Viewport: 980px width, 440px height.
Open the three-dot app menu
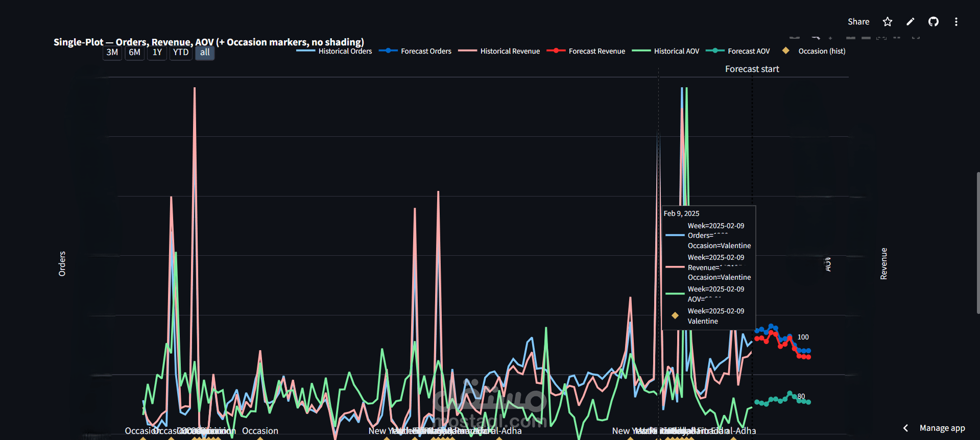[x=956, y=21]
